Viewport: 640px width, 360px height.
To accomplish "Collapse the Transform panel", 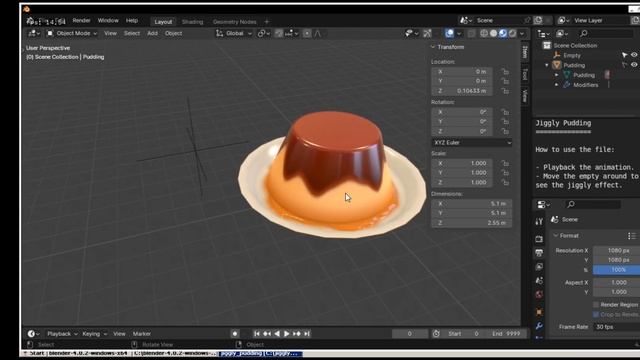I will (433, 47).
